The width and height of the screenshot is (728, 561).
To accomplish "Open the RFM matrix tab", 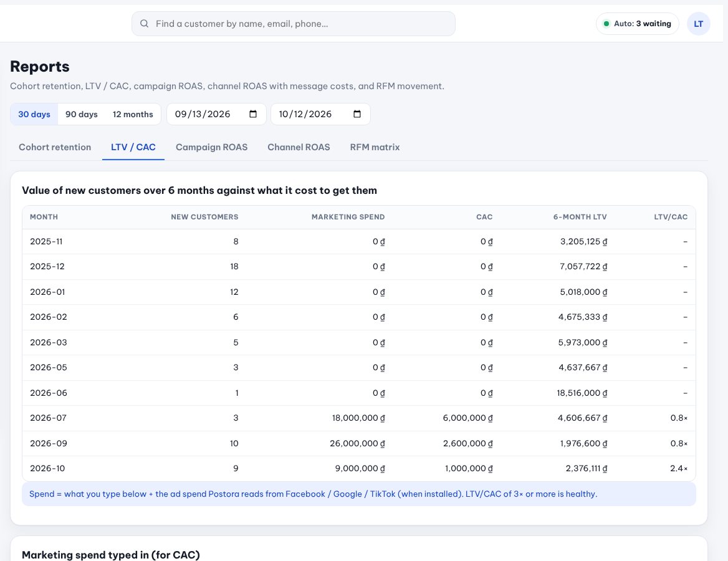I will (375, 147).
